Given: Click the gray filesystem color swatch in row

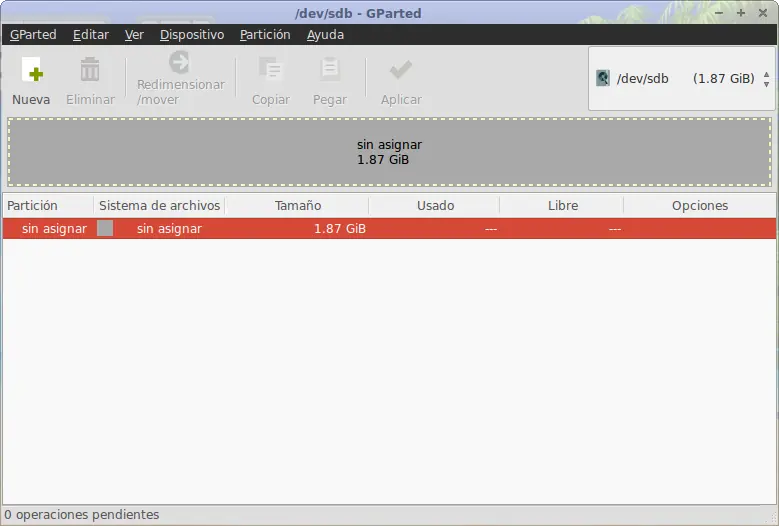Looking at the screenshot, I should (x=105, y=228).
